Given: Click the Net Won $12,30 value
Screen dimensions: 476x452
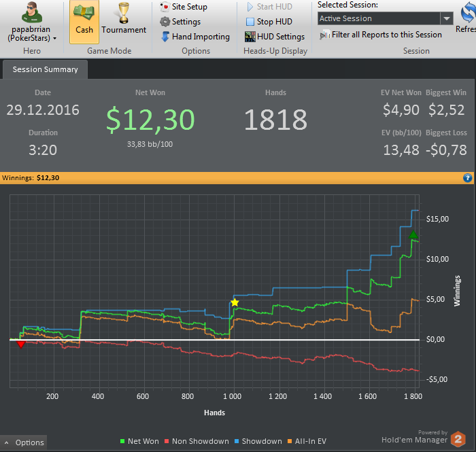Looking at the screenshot, I should point(150,120).
